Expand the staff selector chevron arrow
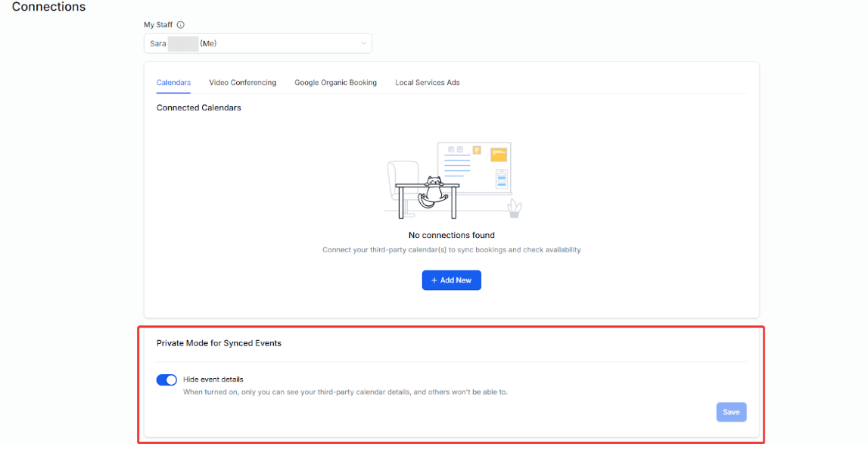868x450 pixels. [x=363, y=44]
